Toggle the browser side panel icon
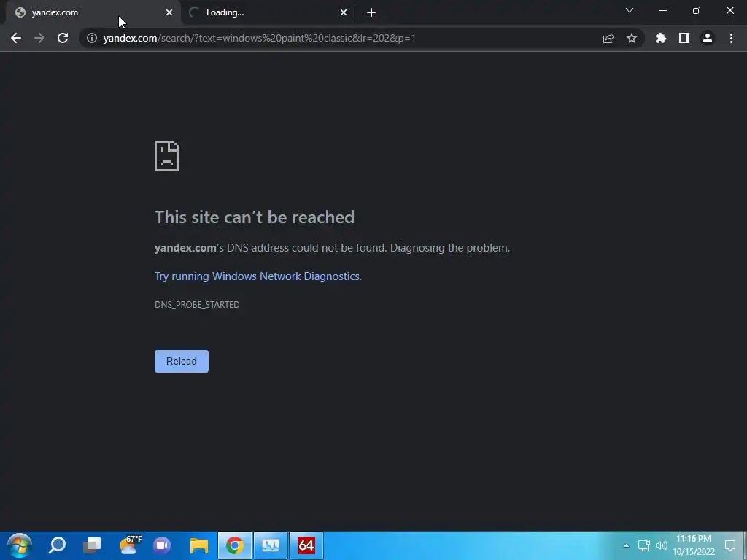This screenshot has height=560, width=747. (x=684, y=38)
